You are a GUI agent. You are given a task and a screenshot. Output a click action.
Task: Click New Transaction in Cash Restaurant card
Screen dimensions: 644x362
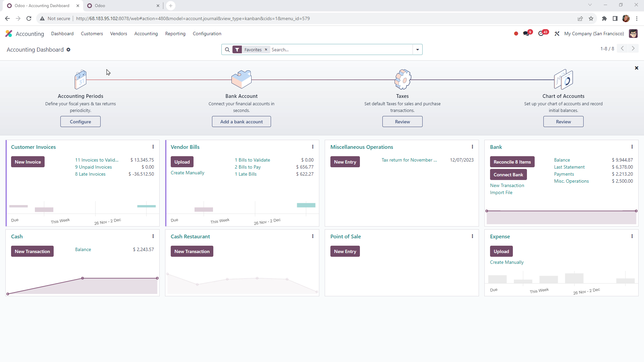click(x=192, y=251)
